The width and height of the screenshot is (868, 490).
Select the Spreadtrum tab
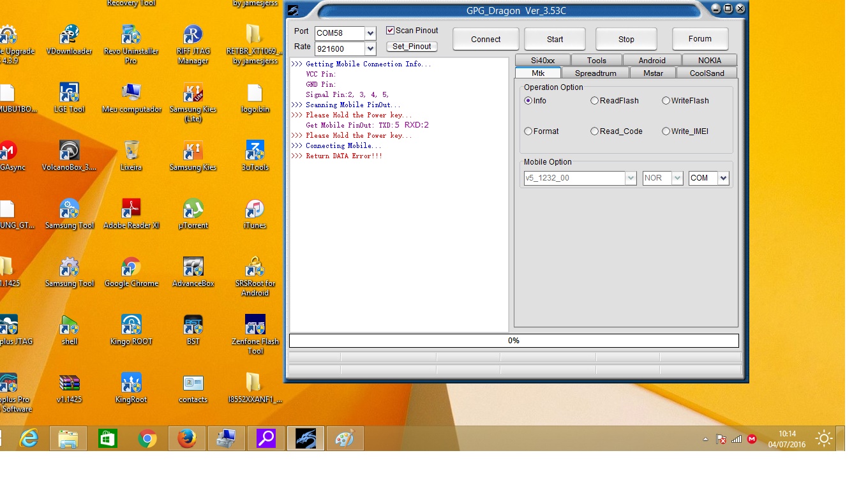click(595, 73)
